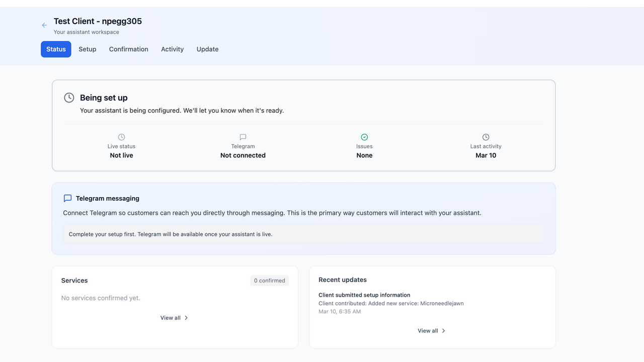
Task: Select the Status tab
Action: (56, 49)
